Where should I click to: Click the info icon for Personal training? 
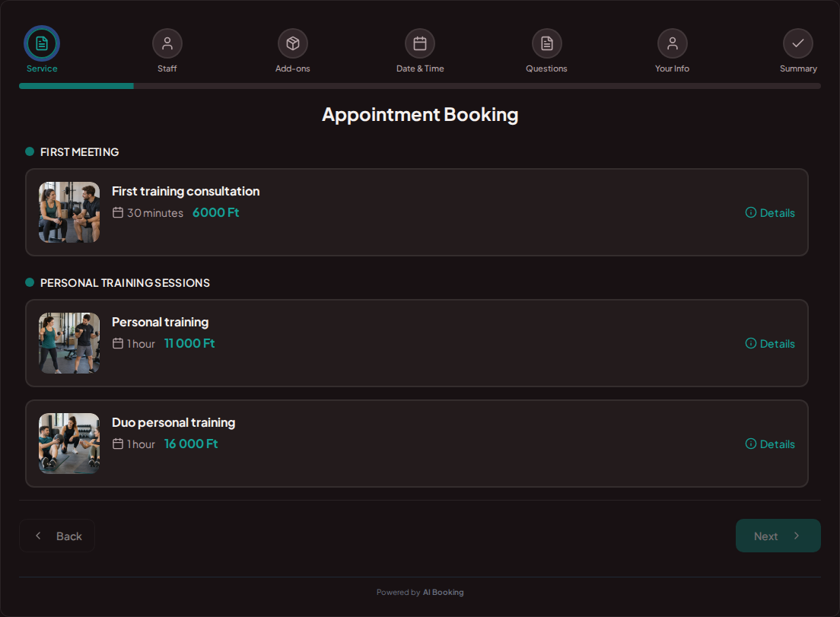coord(751,343)
